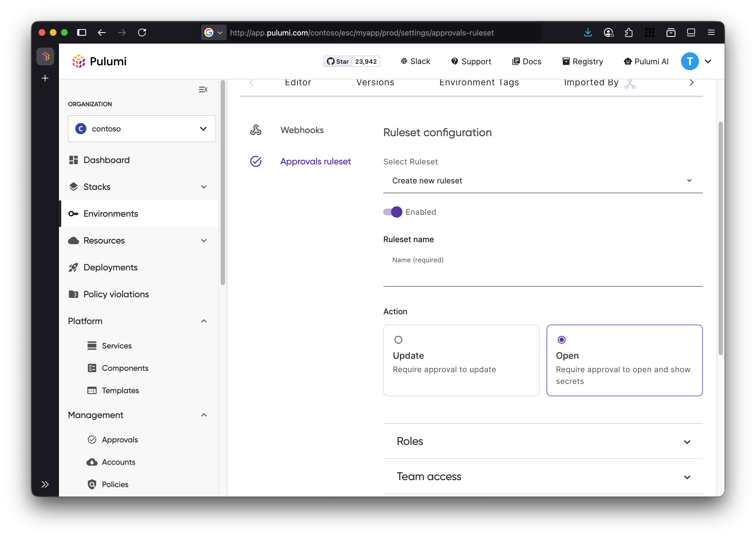This screenshot has width=756, height=538.
Task: Select the Open action radio button
Action: point(562,339)
